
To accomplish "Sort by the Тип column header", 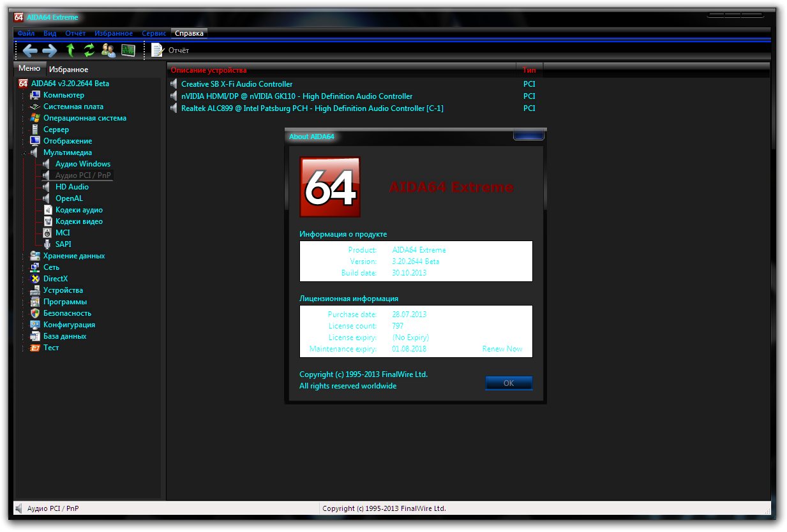I will click(x=529, y=70).
